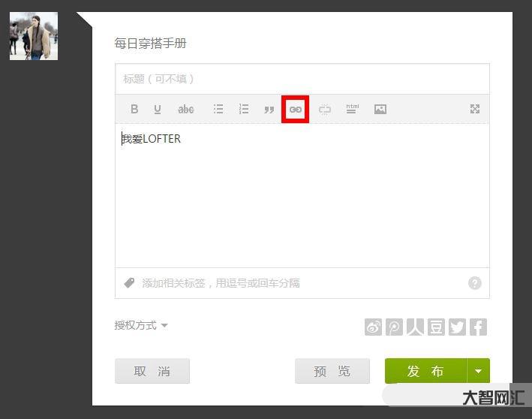Insert a numbered list
Image resolution: width=532 pixels, height=419 pixels.
point(244,109)
